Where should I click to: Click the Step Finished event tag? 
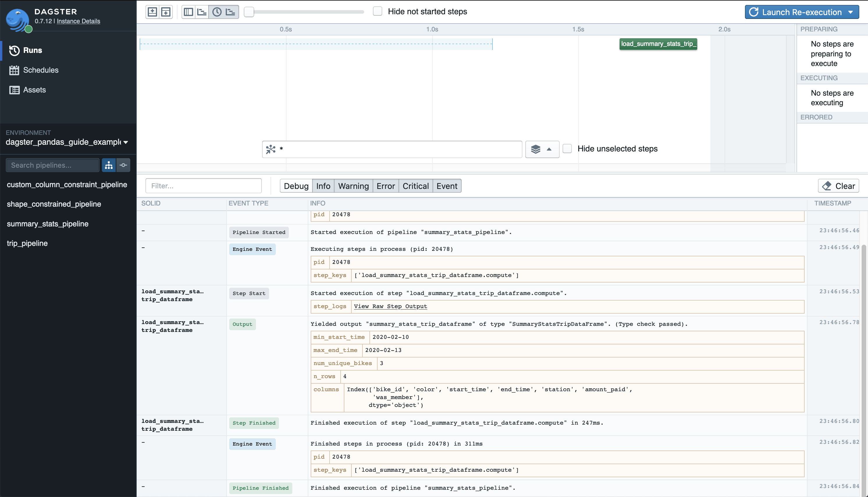254,423
